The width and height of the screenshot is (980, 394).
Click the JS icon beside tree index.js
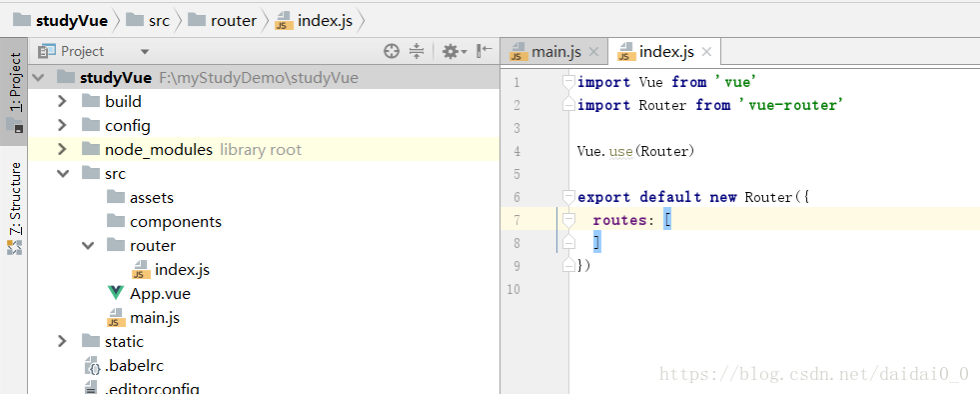141,270
